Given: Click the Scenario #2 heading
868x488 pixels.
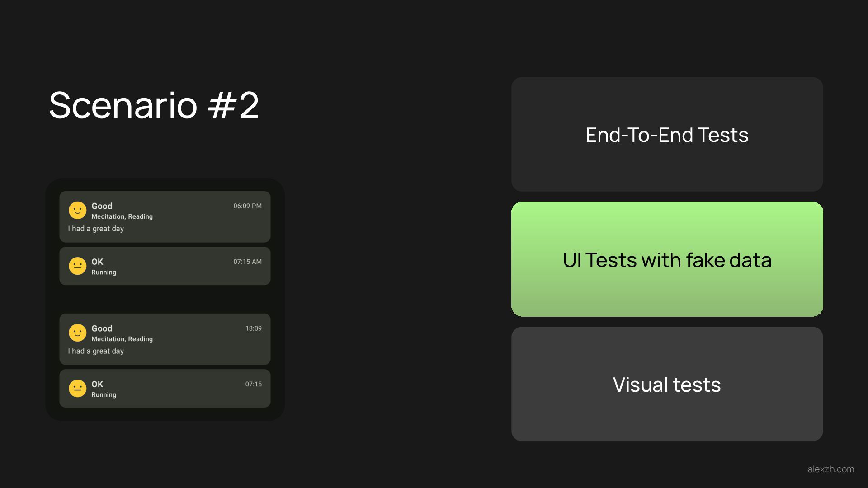Looking at the screenshot, I should coord(154,105).
